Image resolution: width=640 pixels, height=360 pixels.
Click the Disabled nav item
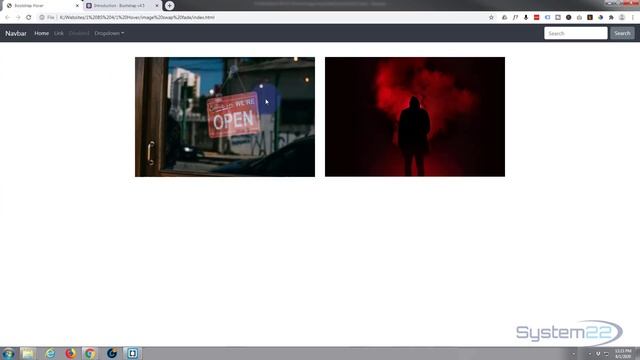(x=79, y=33)
